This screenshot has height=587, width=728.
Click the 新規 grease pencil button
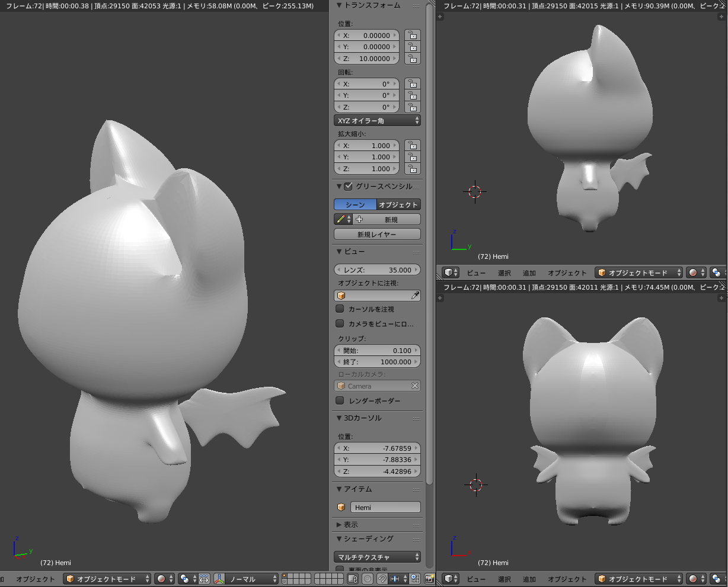tap(387, 219)
